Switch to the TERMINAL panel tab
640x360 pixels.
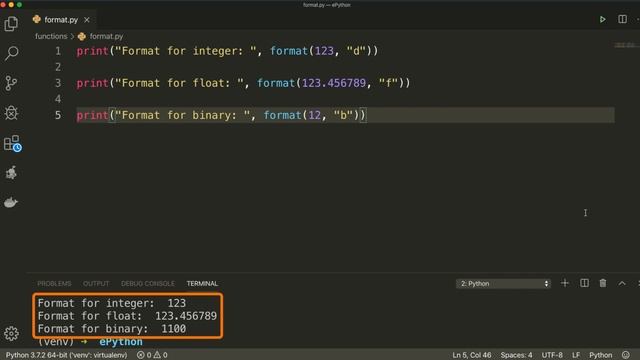pos(202,283)
